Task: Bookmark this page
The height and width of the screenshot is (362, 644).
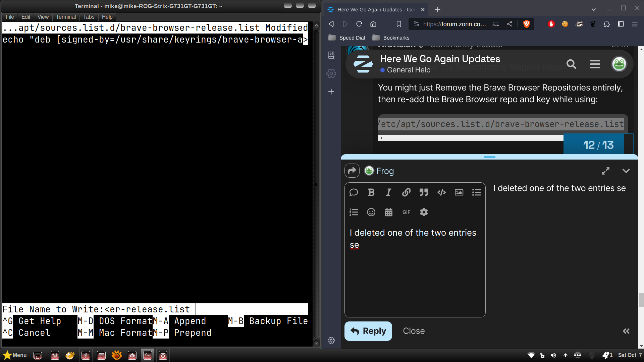Action: pyautogui.click(x=399, y=24)
